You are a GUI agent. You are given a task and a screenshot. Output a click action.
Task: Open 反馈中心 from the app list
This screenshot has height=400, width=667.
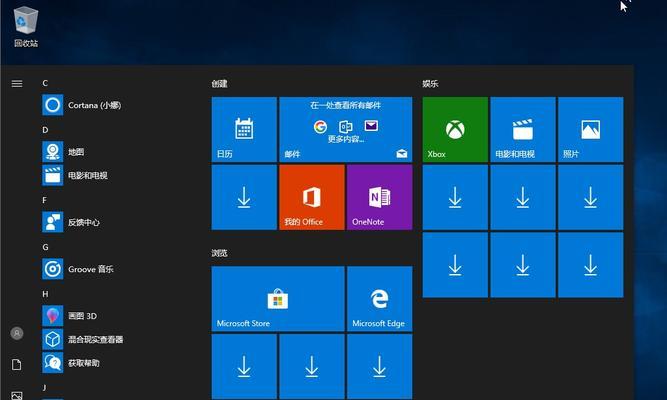pyautogui.click(x=71, y=222)
